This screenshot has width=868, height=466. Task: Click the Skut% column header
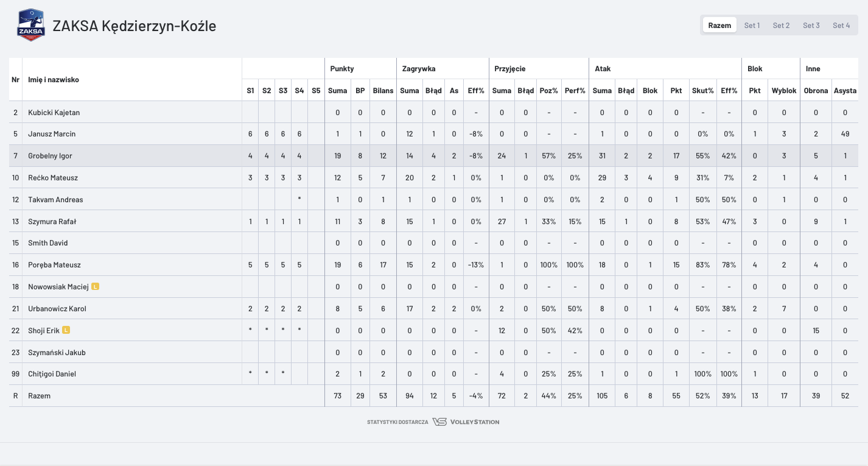[702, 91]
